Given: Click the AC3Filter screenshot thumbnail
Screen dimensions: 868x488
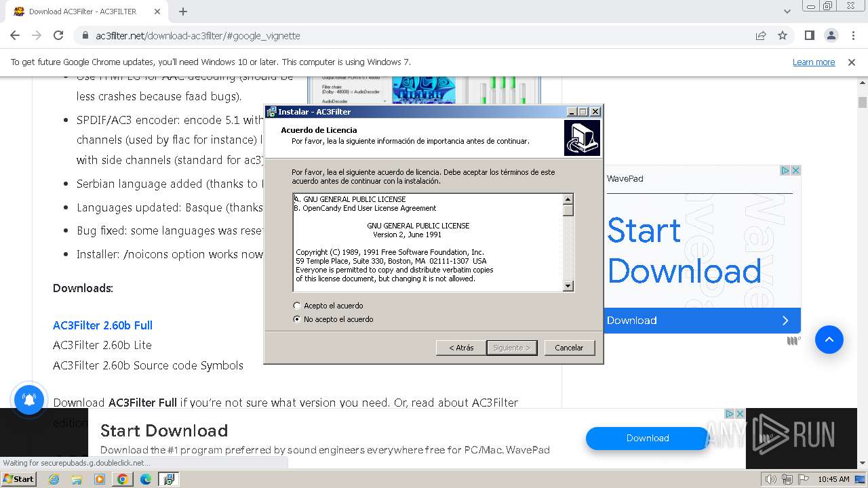Looking at the screenshot, I should pyautogui.click(x=425, y=91).
